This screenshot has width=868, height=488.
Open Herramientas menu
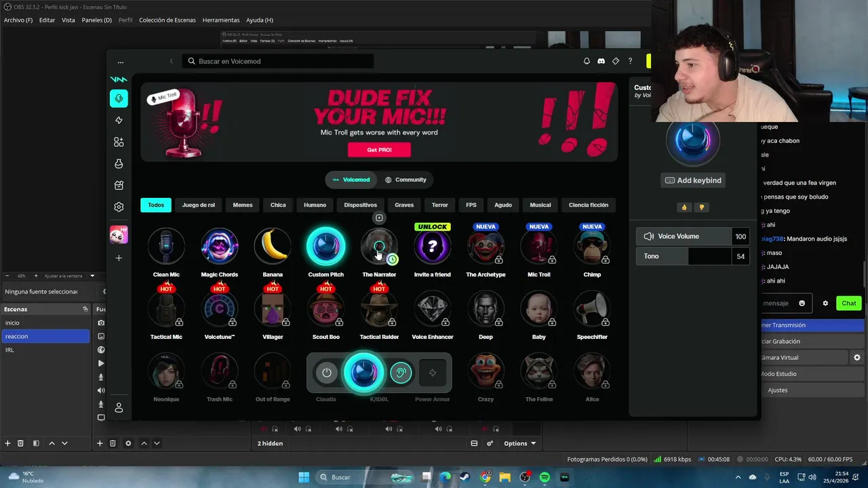(x=221, y=20)
